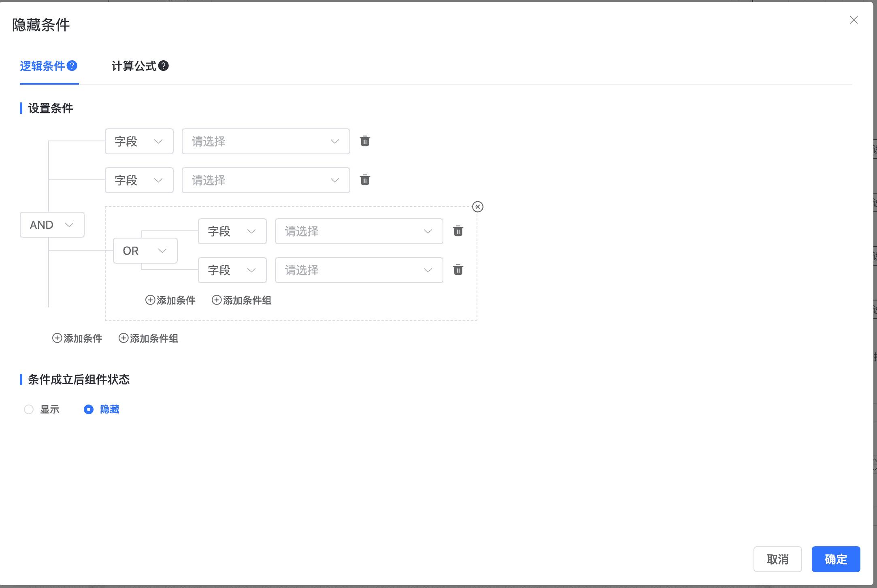Click 添加条件 inside the OR group
Image resolution: width=877 pixels, height=588 pixels.
tap(170, 300)
